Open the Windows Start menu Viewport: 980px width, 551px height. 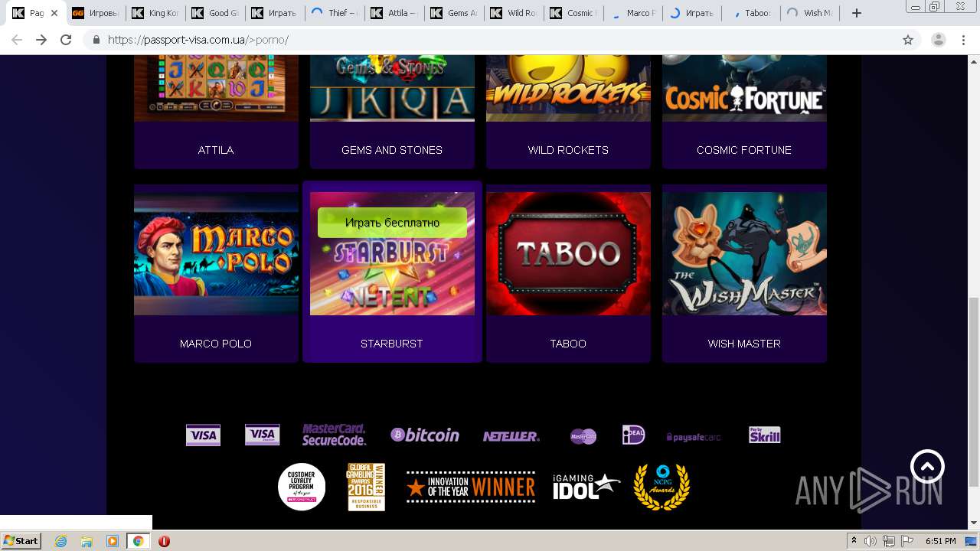coord(21,540)
